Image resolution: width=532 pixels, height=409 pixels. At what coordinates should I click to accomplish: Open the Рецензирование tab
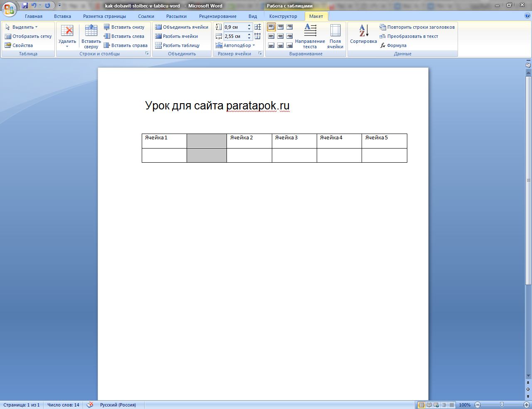pos(218,16)
